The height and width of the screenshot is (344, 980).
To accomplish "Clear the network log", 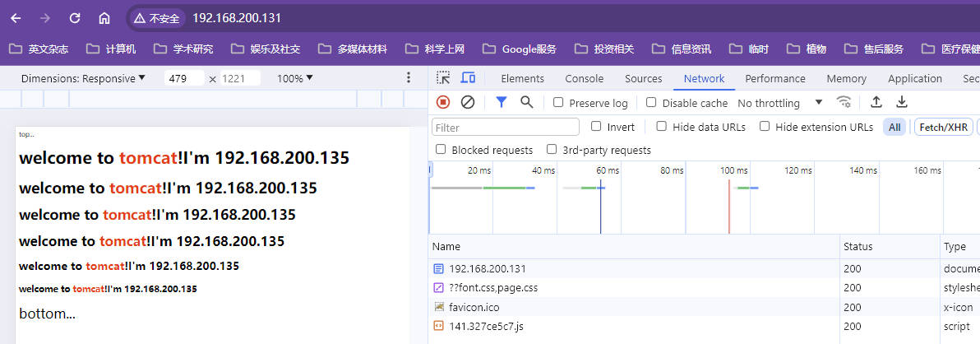I will click(x=468, y=102).
